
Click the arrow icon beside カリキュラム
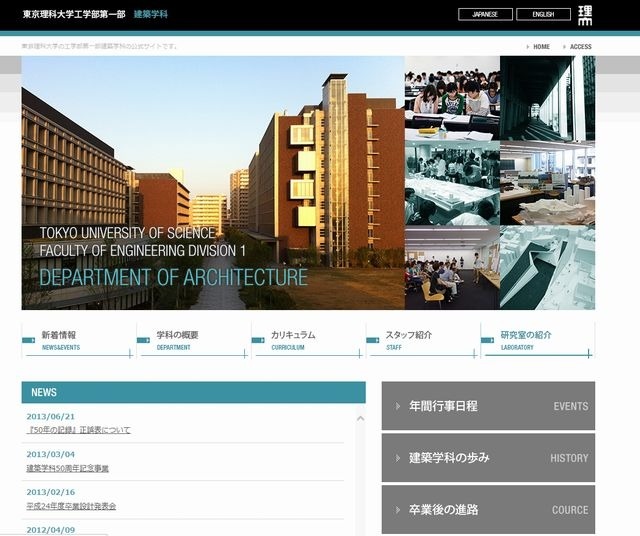click(258, 340)
